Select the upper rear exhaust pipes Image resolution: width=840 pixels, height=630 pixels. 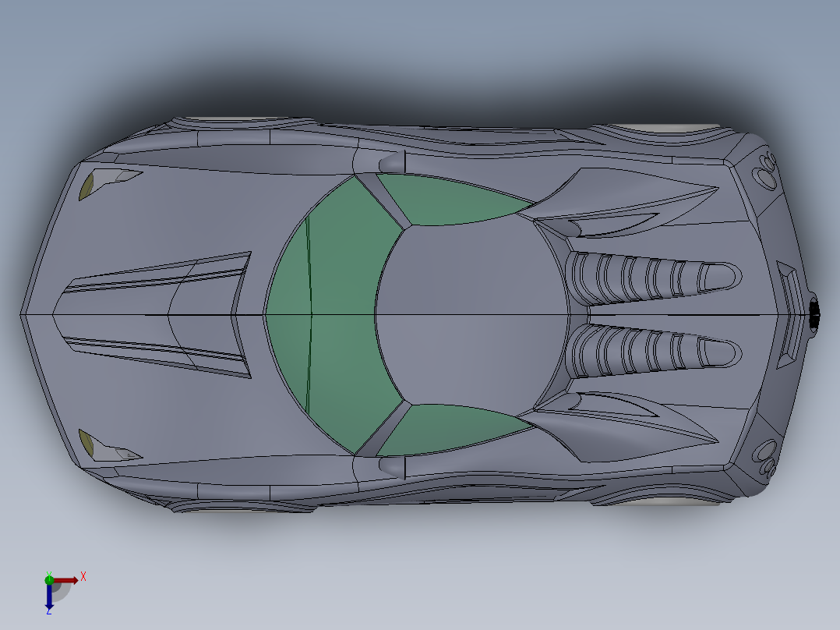(765, 171)
